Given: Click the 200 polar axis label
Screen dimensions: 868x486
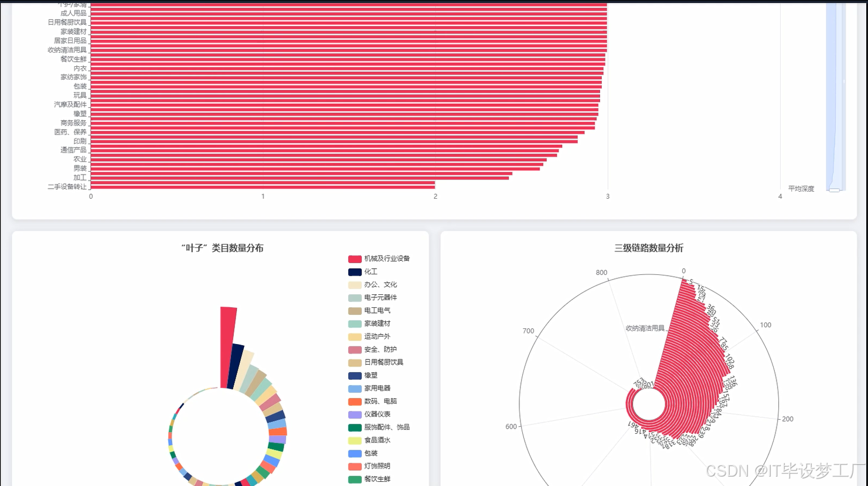Looking at the screenshot, I should [x=788, y=419].
